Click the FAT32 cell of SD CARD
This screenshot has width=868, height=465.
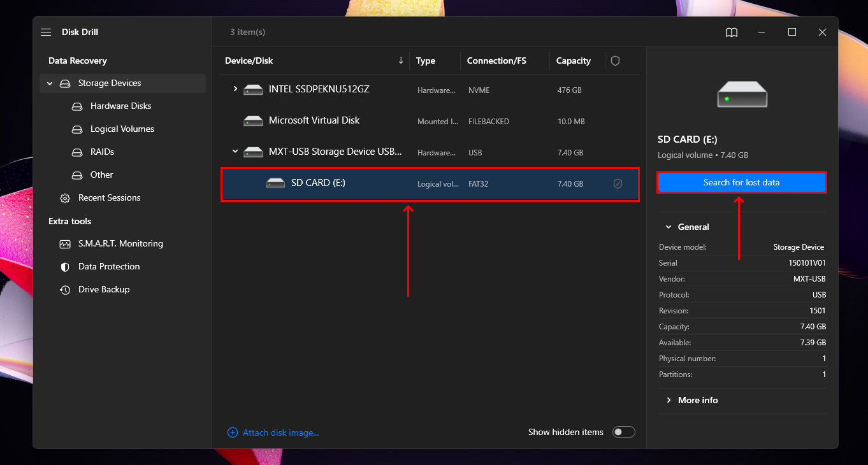click(478, 184)
